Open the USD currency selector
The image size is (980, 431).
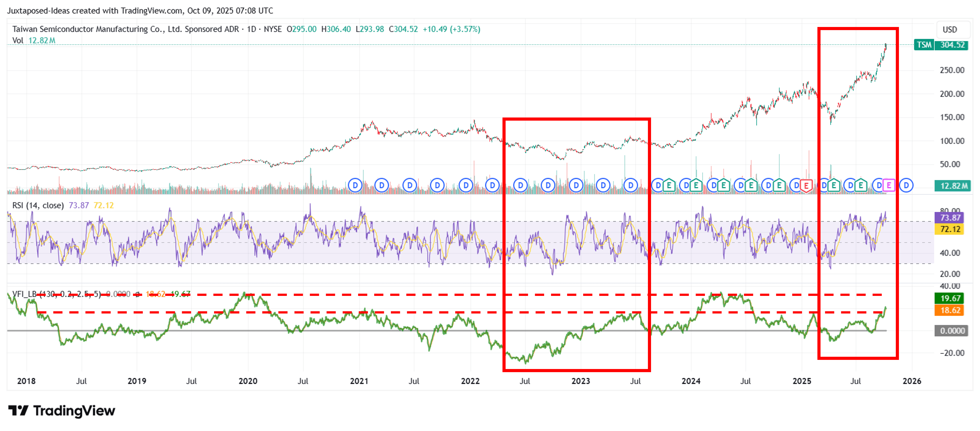tap(949, 30)
